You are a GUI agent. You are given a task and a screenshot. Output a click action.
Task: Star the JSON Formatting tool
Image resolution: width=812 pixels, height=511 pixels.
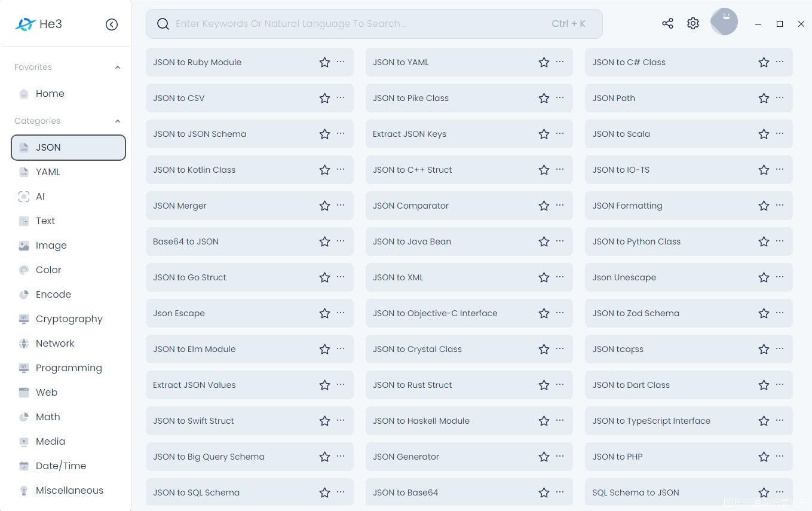point(764,206)
